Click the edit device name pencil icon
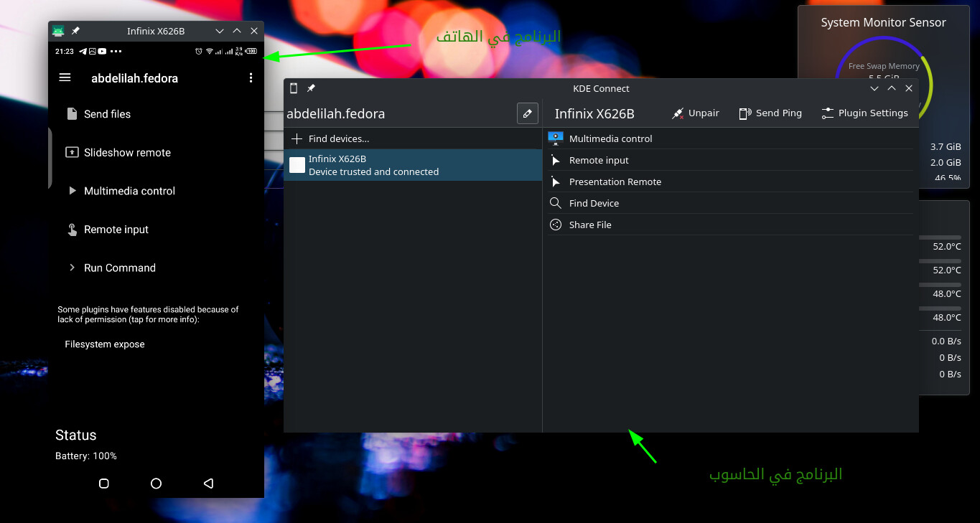The height and width of the screenshot is (523, 980). [x=527, y=113]
